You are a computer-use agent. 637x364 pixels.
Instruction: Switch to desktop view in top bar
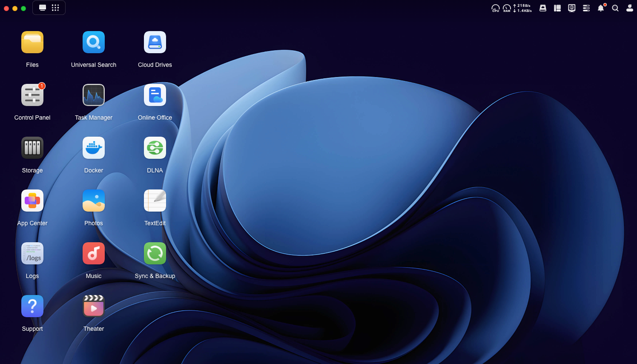[x=43, y=8]
